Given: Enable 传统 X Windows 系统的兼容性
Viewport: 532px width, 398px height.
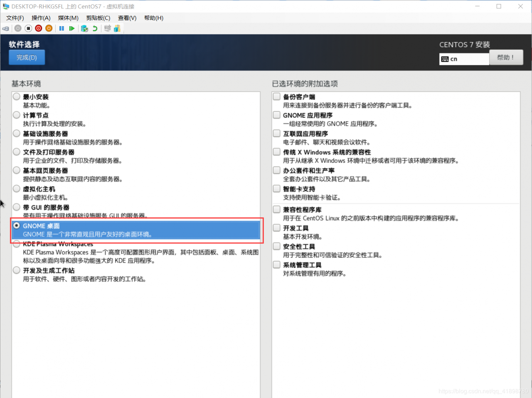Looking at the screenshot, I should coord(277,152).
